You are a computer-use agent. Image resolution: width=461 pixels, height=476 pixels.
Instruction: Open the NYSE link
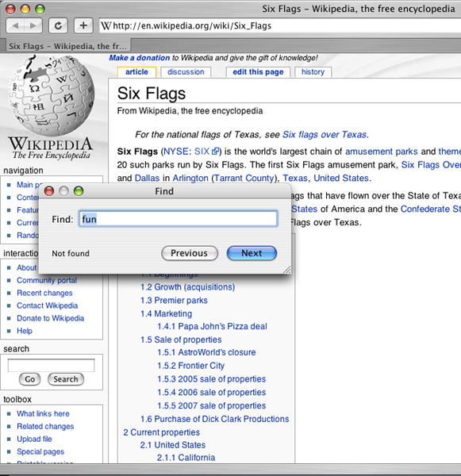coord(175,152)
